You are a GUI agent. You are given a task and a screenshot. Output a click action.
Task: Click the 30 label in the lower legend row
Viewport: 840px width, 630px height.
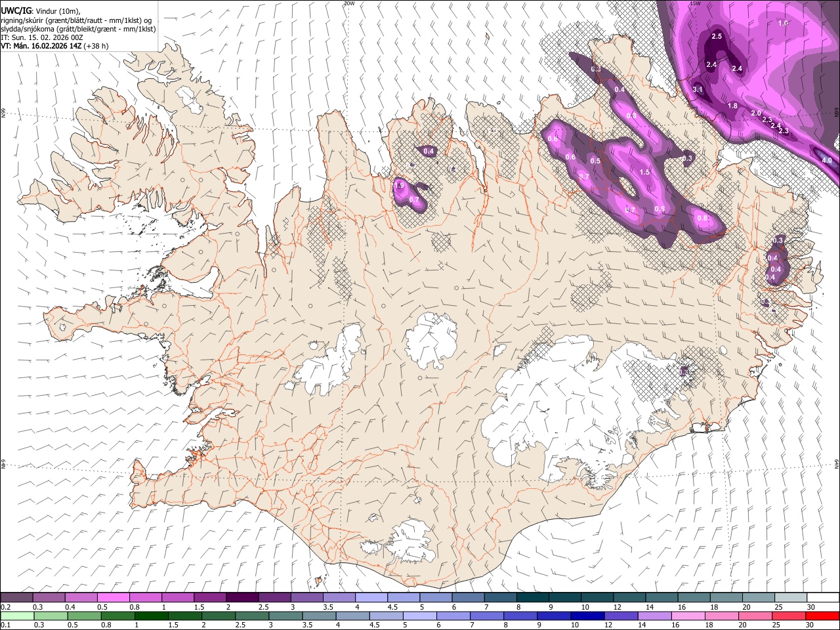point(811,625)
